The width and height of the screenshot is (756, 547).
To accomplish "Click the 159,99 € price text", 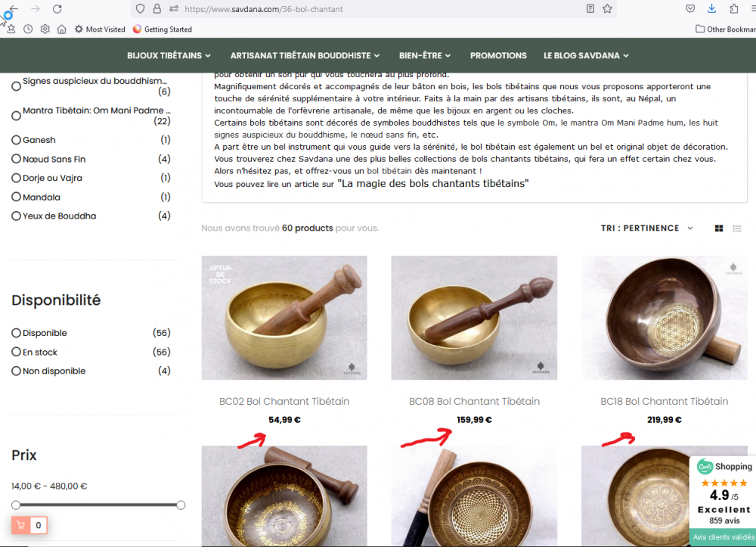I will (x=475, y=420).
